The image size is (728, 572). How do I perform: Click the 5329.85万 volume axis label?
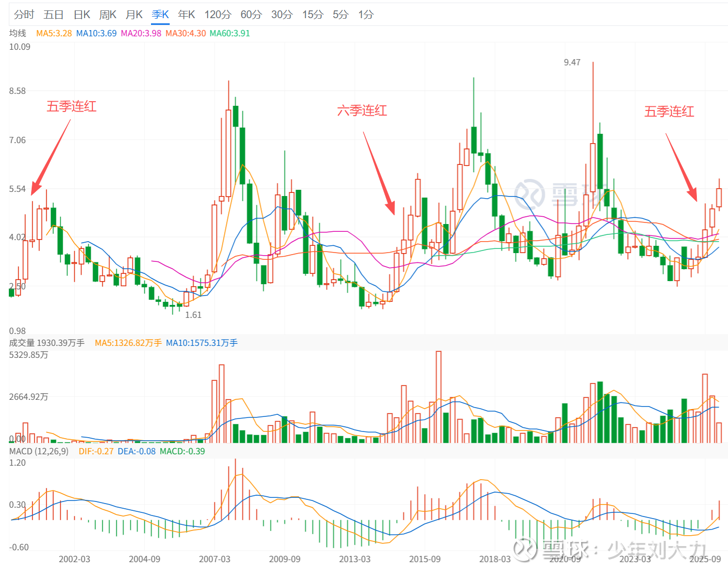[x=29, y=355]
